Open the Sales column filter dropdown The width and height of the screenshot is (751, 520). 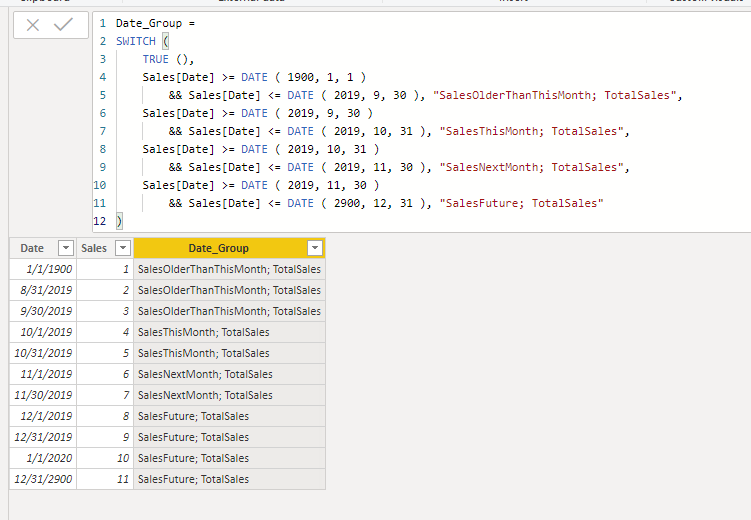123,248
